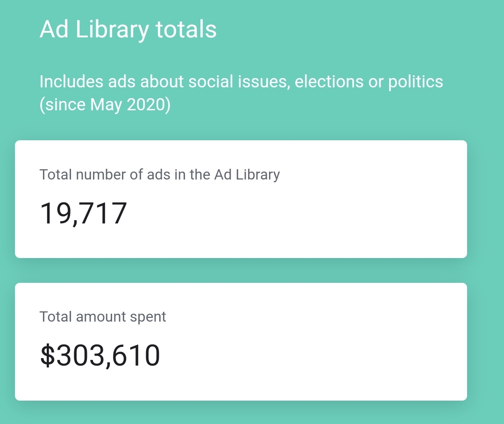
Task: Click the Ad Library totals heading
Action: point(128,29)
